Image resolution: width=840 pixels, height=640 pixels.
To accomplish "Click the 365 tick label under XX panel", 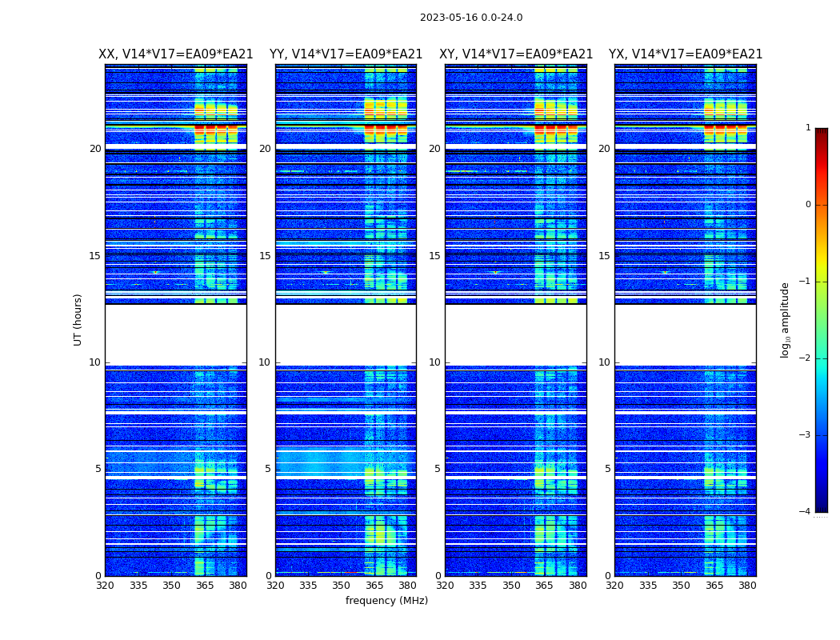I will click(x=205, y=586).
